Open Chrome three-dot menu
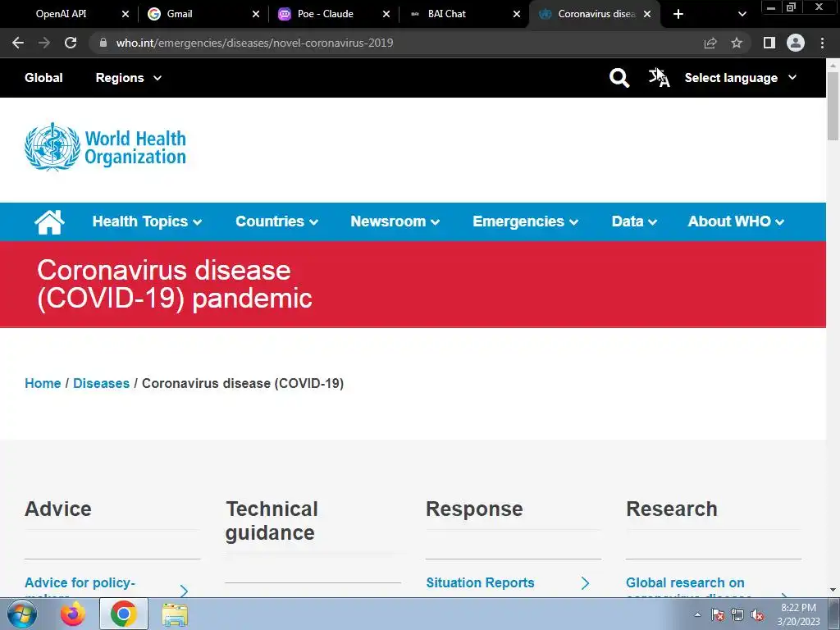This screenshot has height=630, width=840. pos(822,43)
